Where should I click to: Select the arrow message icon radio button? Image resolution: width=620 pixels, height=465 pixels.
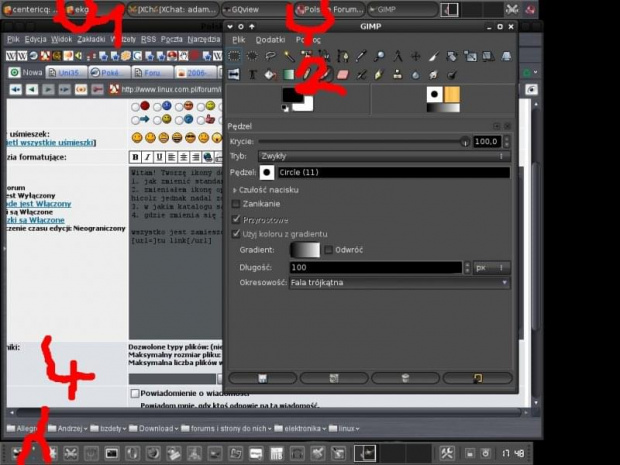click(135, 120)
